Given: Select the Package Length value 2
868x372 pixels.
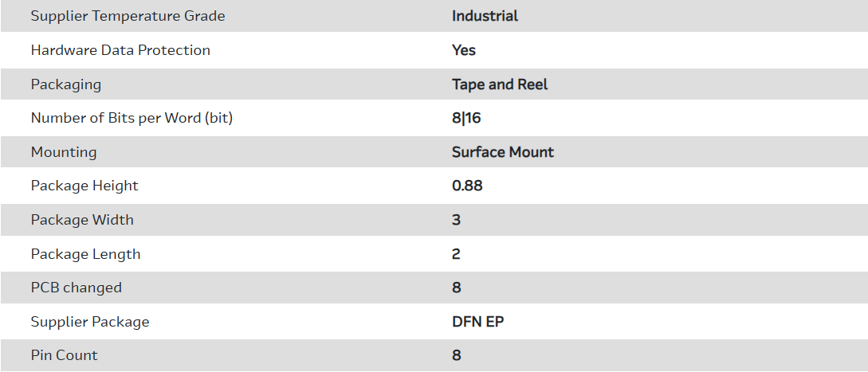Looking at the screenshot, I should click(456, 254).
